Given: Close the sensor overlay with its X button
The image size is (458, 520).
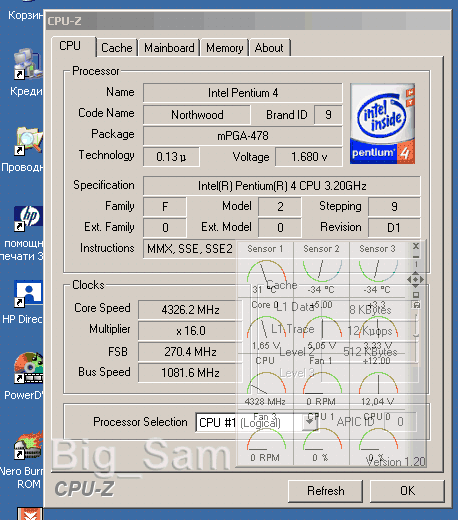Looking at the screenshot, I should pos(416,246).
